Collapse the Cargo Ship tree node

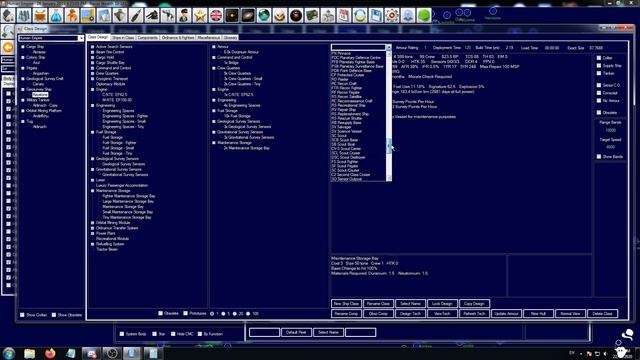click(23, 47)
